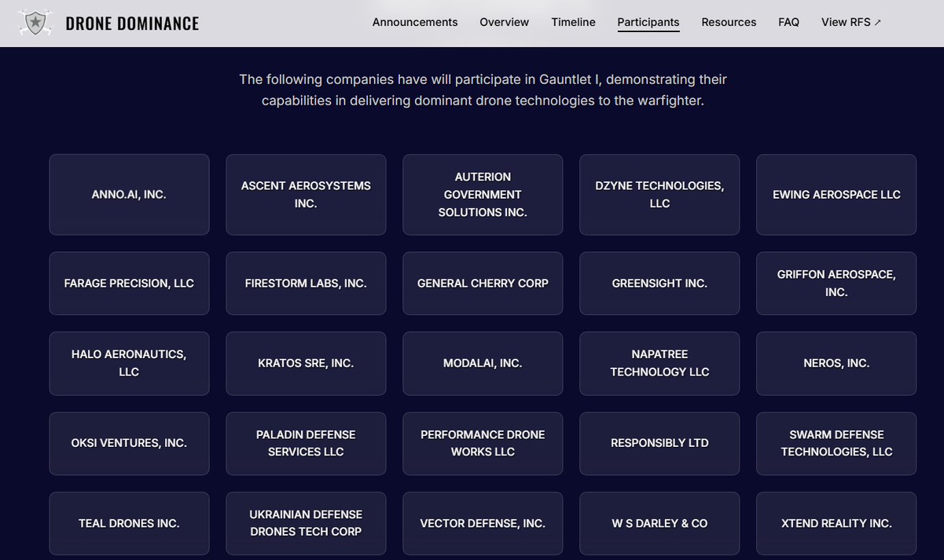Select the W S Darley & Co card

click(659, 524)
